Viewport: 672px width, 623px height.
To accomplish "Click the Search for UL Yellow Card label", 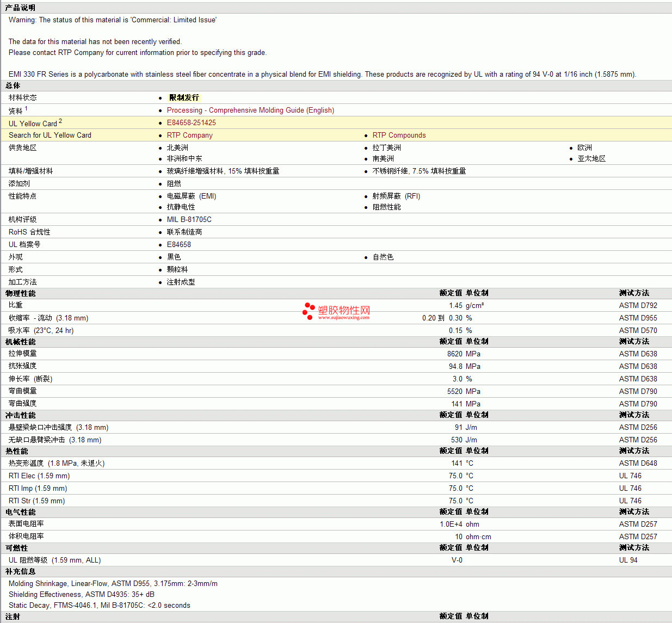I will pos(50,135).
